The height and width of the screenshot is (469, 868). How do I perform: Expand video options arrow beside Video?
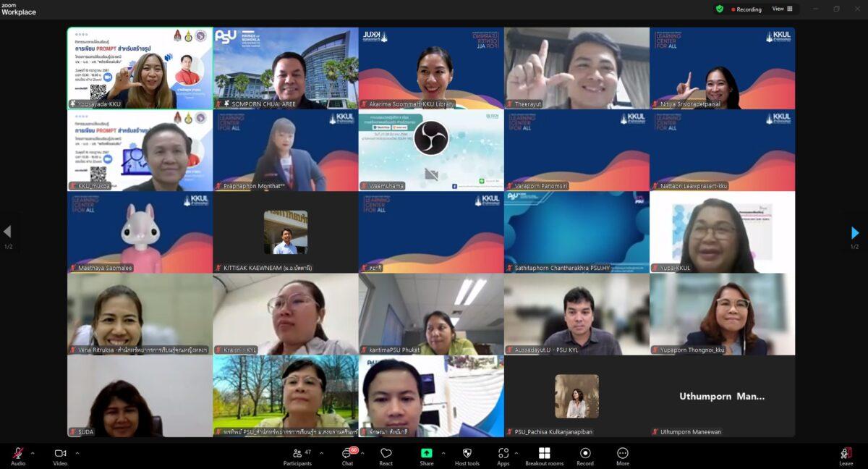[77, 453]
